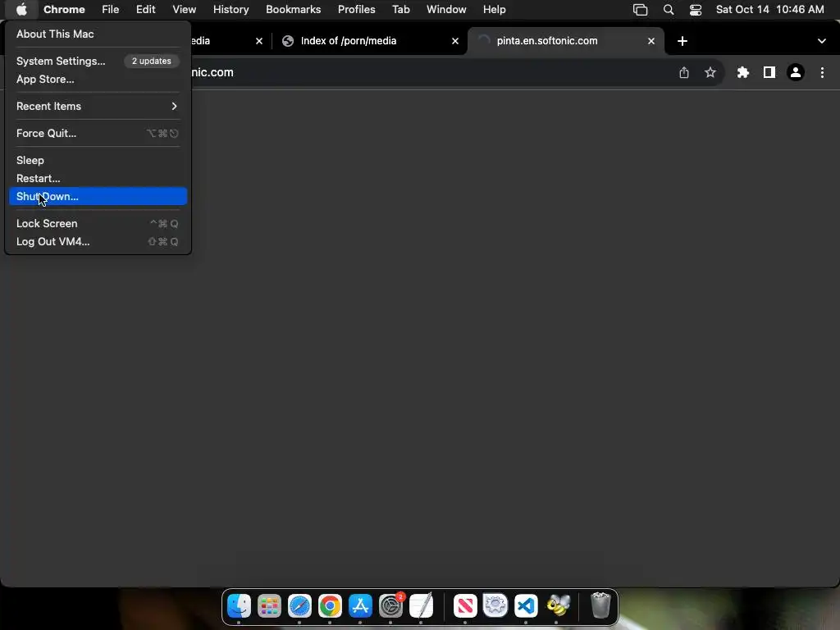This screenshot has height=630, width=840.
Task: Expand the Recent Items submenu
Action: 98,106
